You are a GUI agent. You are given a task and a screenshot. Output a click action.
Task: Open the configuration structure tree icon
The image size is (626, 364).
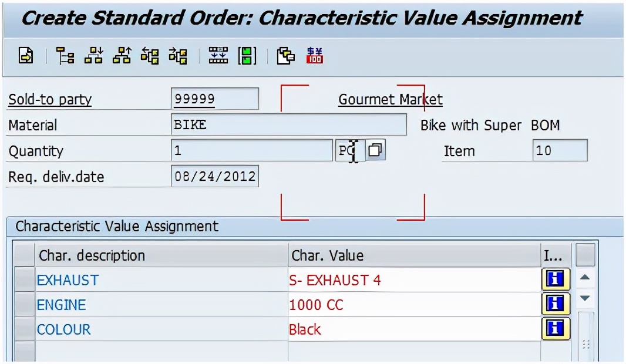66,56
